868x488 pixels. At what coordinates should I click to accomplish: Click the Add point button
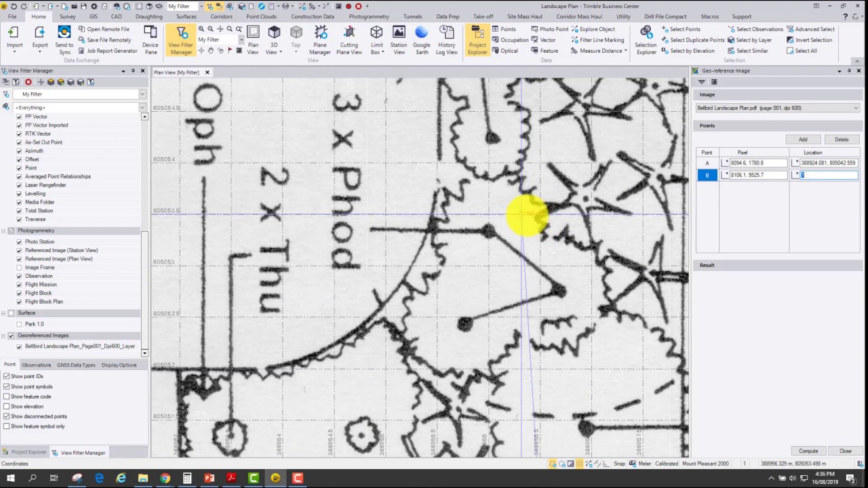point(803,140)
